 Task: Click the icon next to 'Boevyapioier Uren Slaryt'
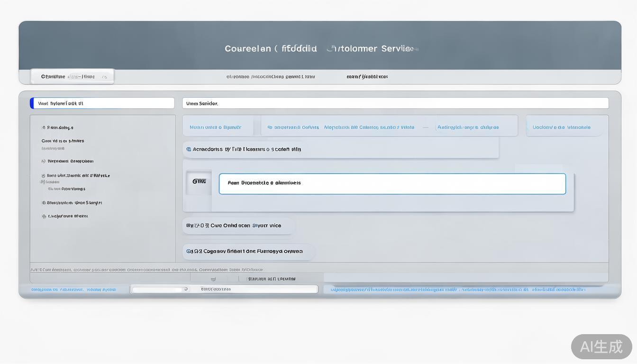click(44, 203)
